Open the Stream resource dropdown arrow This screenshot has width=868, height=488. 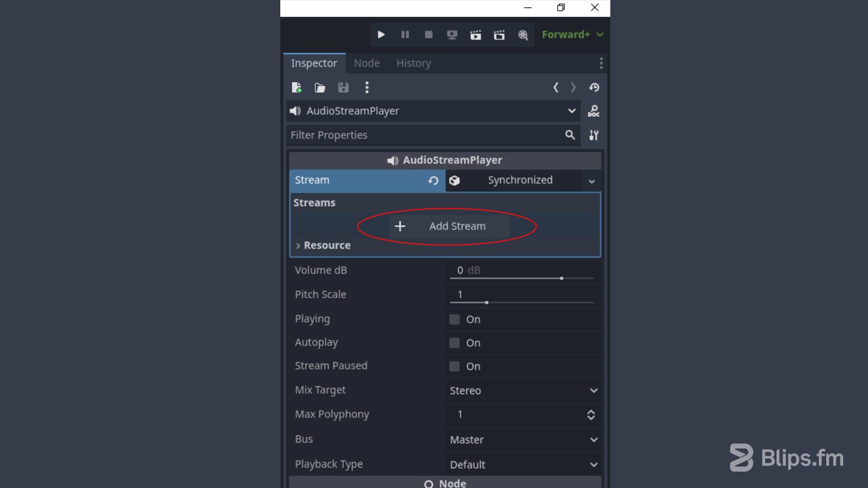(x=592, y=181)
